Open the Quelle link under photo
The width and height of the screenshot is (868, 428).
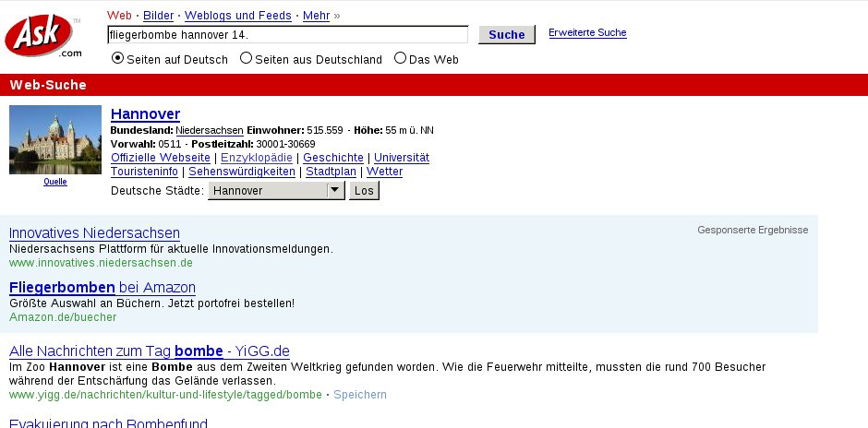[x=55, y=182]
